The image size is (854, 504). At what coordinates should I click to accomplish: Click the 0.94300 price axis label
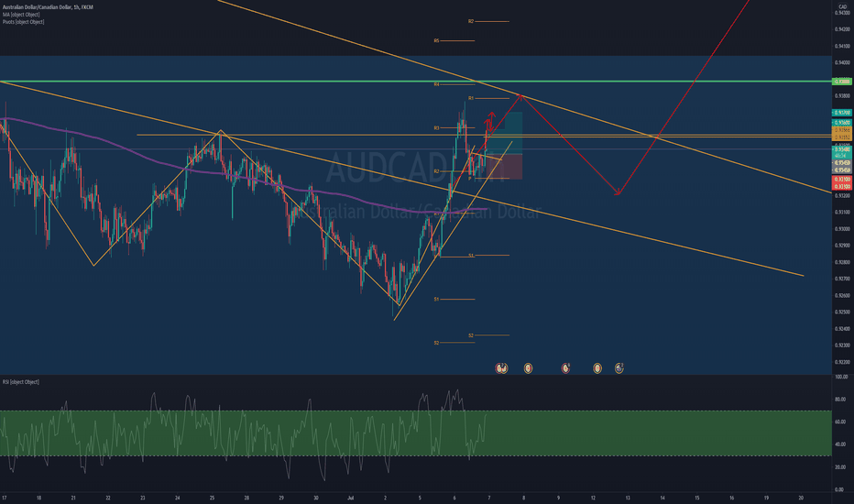tap(842, 13)
